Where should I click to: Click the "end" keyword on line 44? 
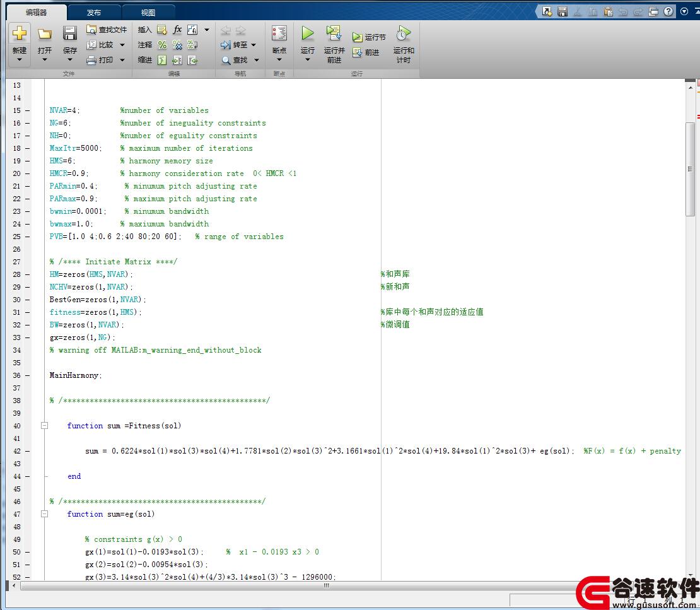(74, 476)
